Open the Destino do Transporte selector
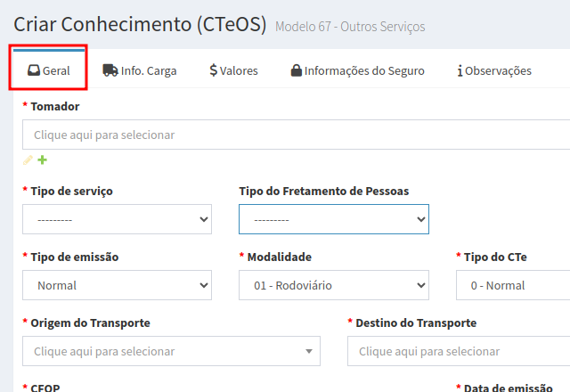Image resolution: width=570 pixels, height=392 pixels. coord(459,351)
